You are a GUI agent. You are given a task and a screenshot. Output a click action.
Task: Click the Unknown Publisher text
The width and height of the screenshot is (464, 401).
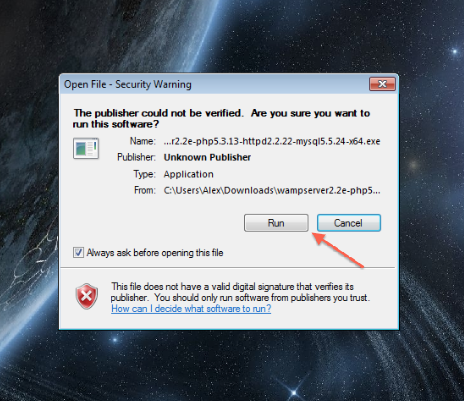207,157
